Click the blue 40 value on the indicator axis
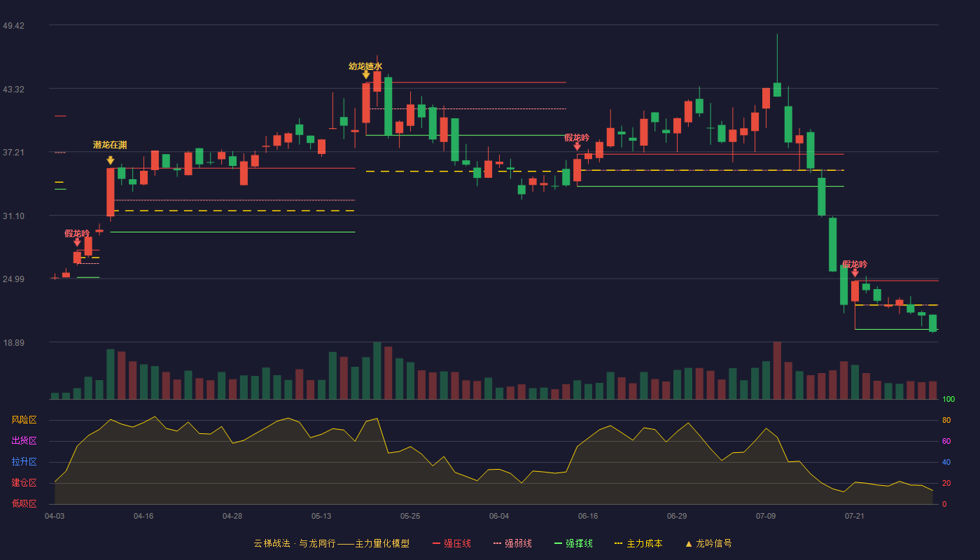The image size is (980, 560). [x=946, y=462]
